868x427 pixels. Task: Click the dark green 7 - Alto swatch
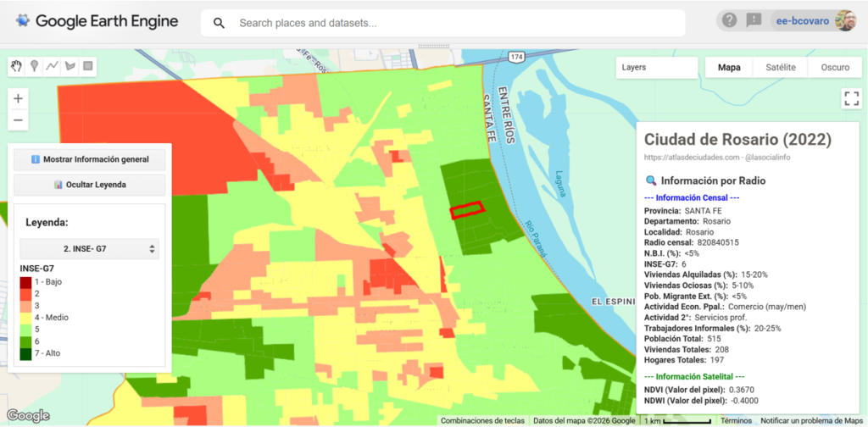(x=28, y=353)
